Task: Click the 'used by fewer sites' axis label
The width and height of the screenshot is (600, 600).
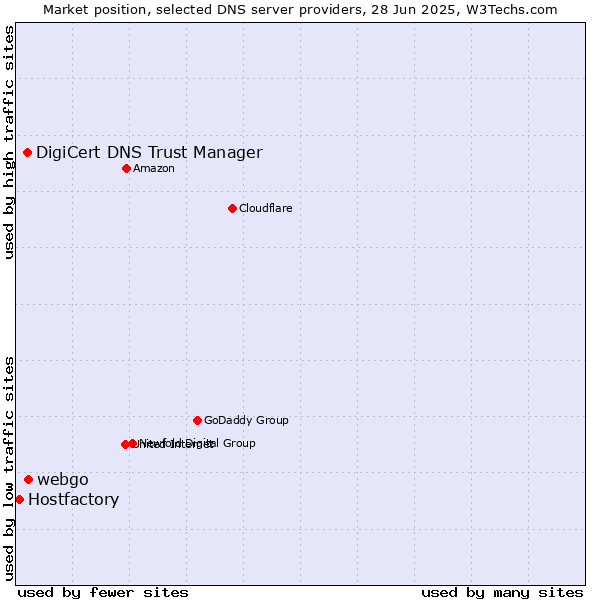Action: point(103,593)
